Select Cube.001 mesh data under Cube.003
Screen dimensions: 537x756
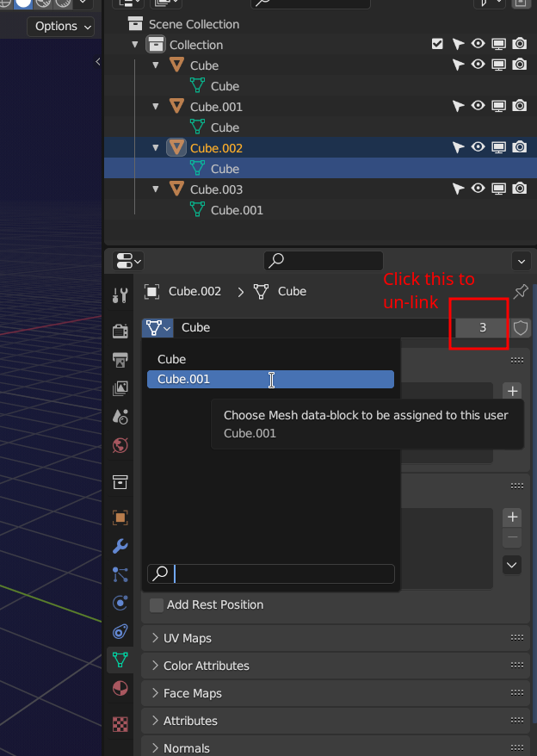(x=238, y=210)
